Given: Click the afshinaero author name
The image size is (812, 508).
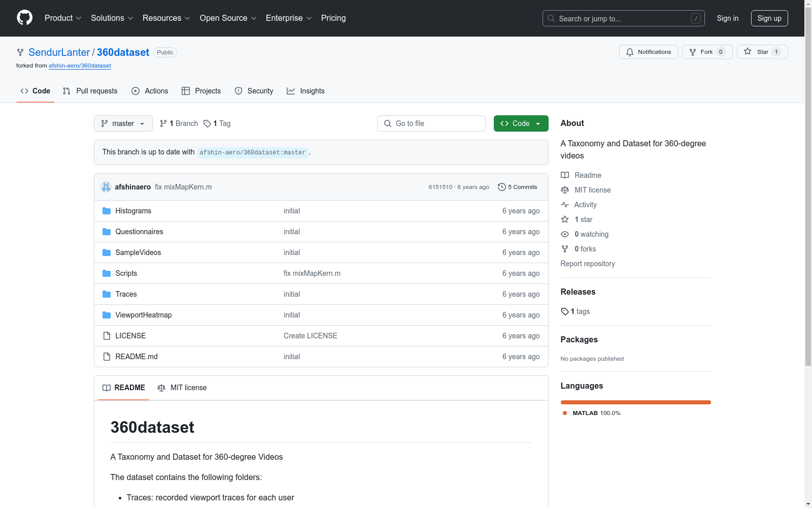Looking at the screenshot, I should (133, 187).
